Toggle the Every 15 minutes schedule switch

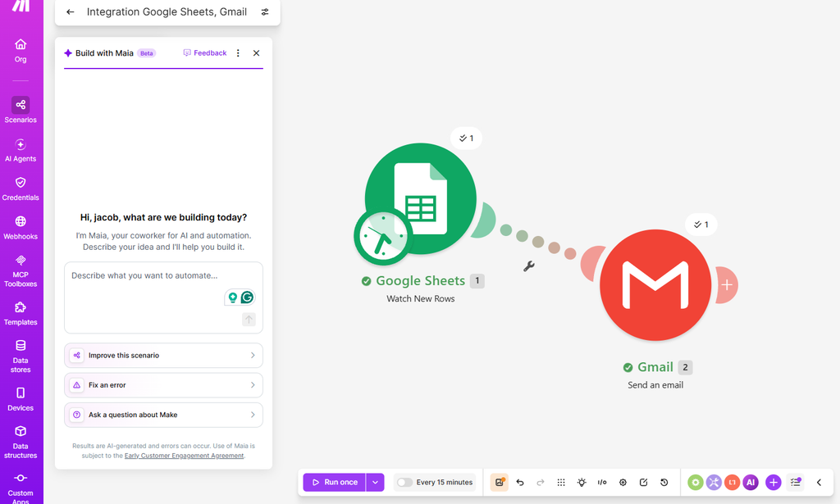pos(404,483)
